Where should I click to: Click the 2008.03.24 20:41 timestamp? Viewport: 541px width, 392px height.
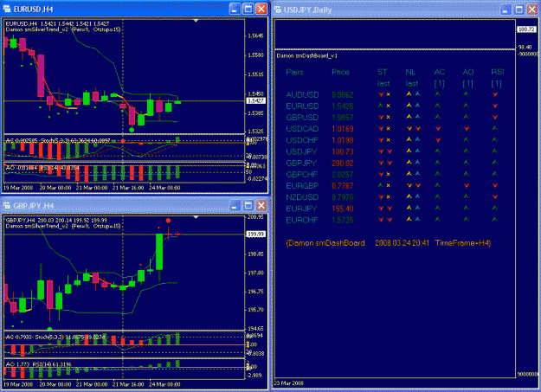pyautogui.click(x=402, y=243)
